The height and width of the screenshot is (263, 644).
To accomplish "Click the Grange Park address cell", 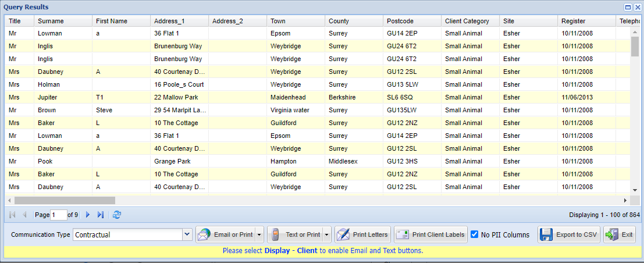I will pyautogui.click(x=180, y=161).
